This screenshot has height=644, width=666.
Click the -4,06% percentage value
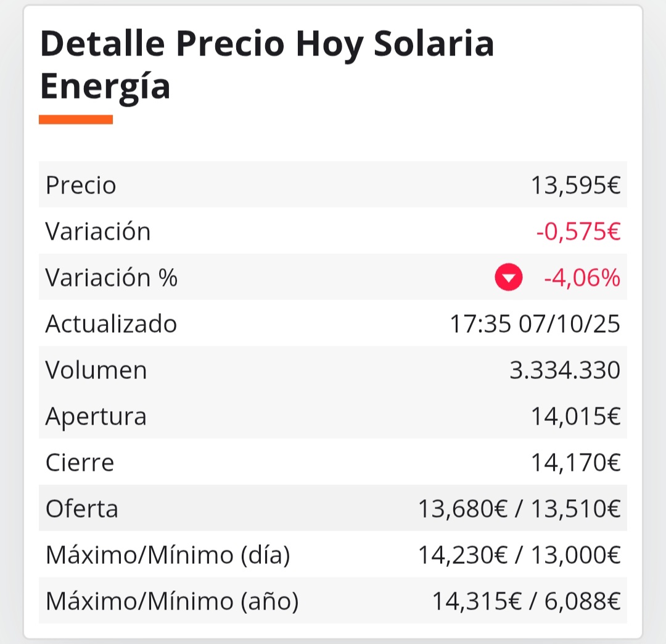582,278
